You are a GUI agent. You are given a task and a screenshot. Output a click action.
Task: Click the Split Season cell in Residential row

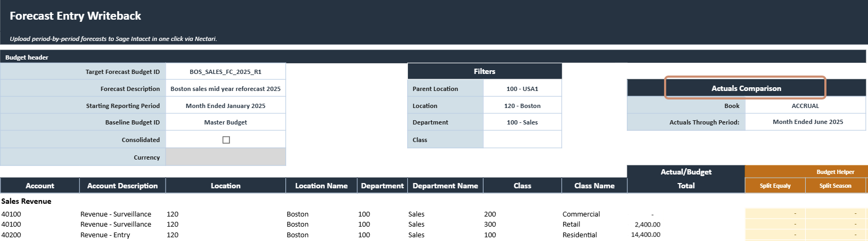(x=835, y=235)
